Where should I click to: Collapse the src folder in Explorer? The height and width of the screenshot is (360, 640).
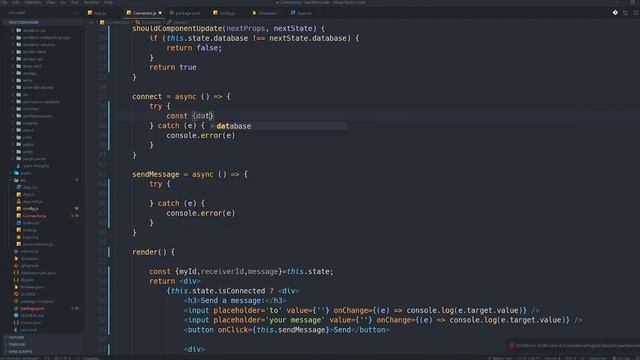pyautogui.click(x=23, y=180)
